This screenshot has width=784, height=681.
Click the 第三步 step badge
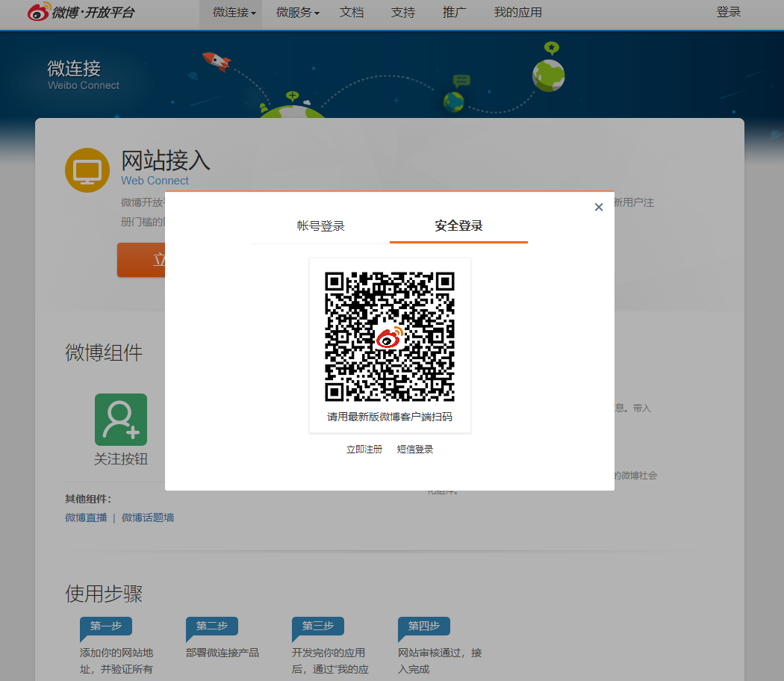pyautogui.click(x=318, y=626)
